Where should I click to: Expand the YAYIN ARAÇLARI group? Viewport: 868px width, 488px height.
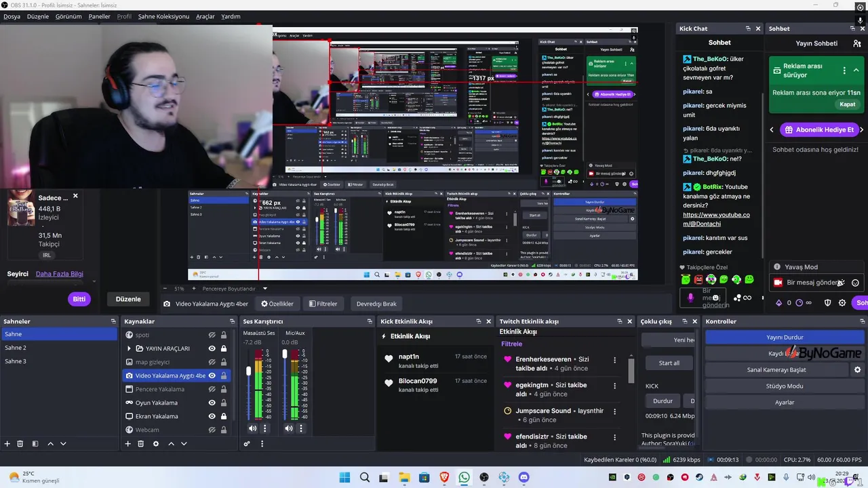tap(129, 348)
